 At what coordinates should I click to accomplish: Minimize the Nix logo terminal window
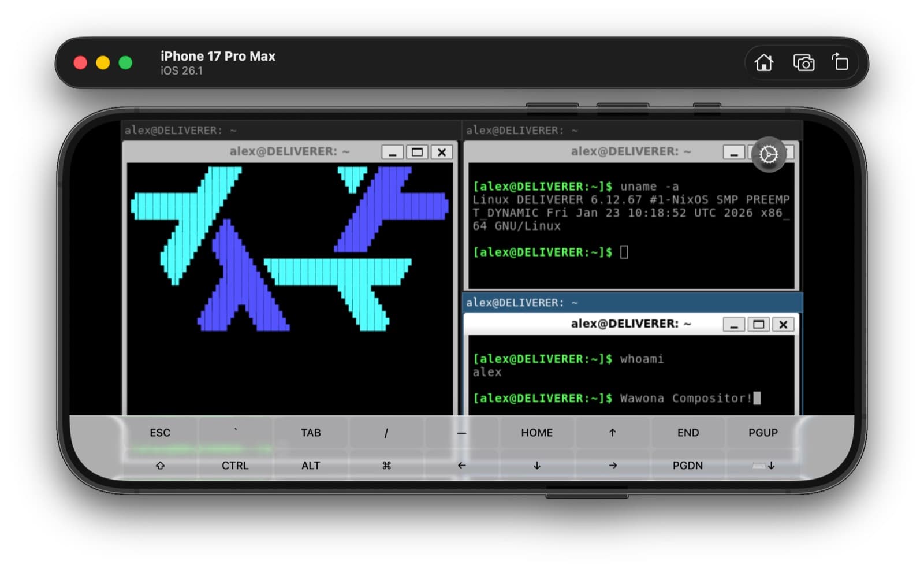392,152
